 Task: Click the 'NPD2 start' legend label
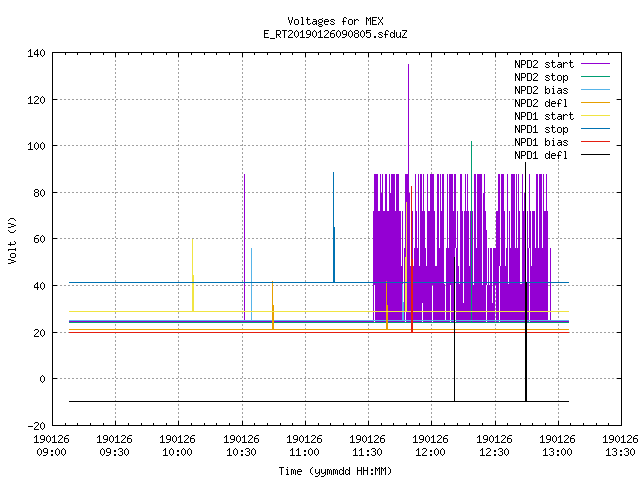point(544,64)
